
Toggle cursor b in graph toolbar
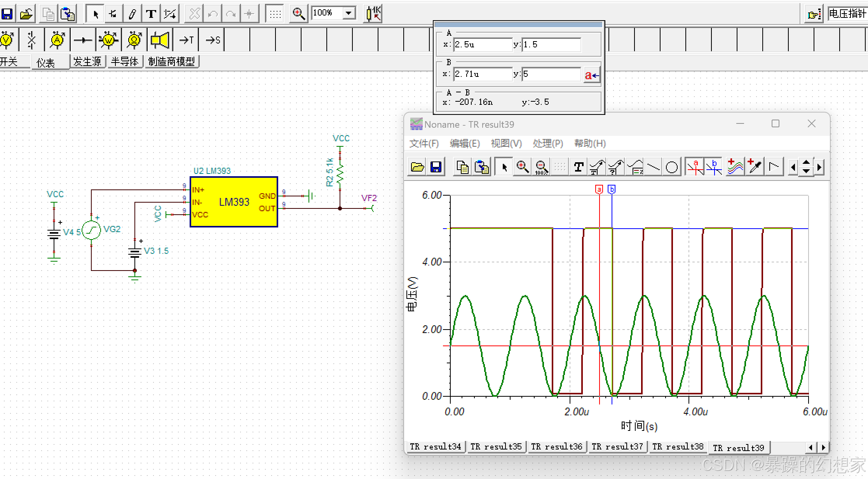714,167
